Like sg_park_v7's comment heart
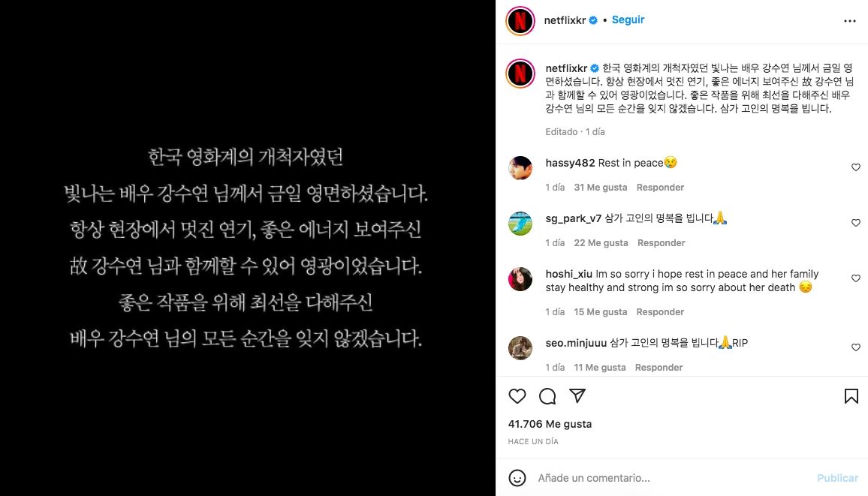This screenshot has height=496, width=868. [856, 222]
